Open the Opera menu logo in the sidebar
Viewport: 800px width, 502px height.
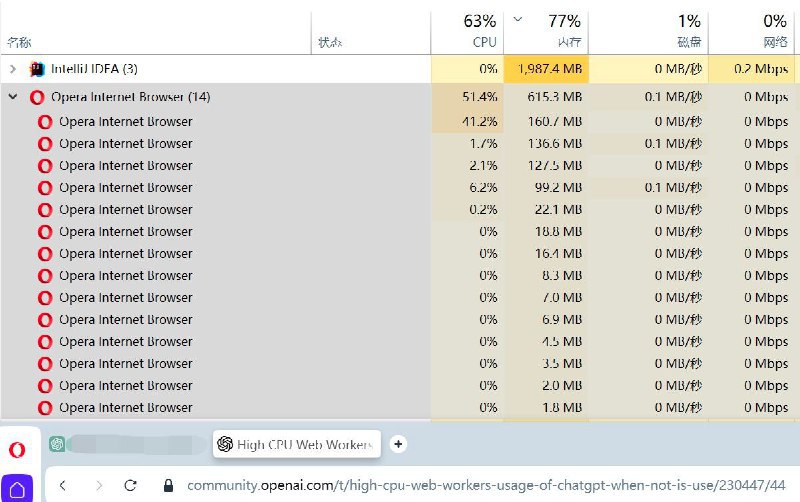16,449
